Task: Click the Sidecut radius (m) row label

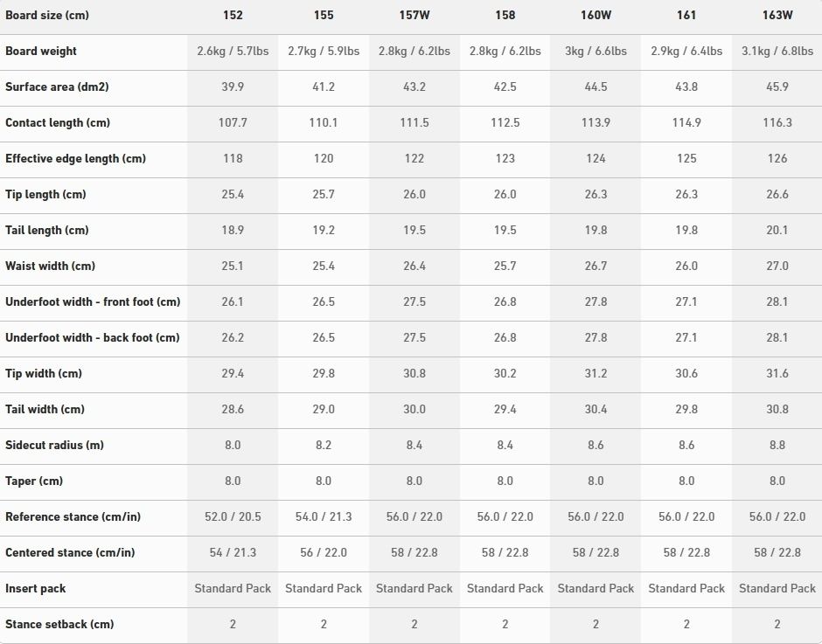Action: click(x=54, y=445)
